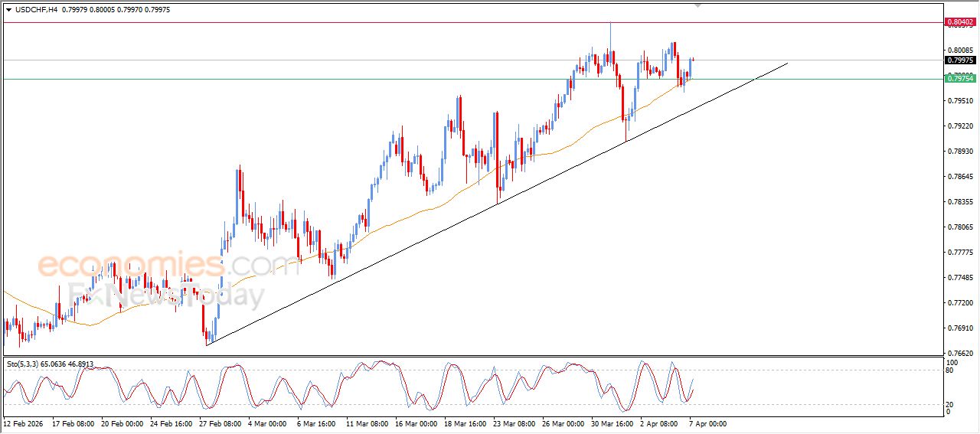Select the red 0.80402 price label

(x=960, y=22)
